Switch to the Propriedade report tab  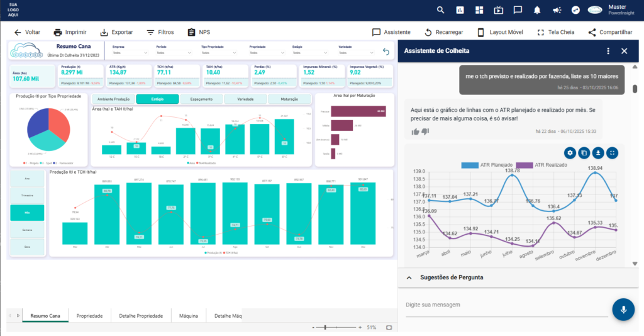pos(89,316)
